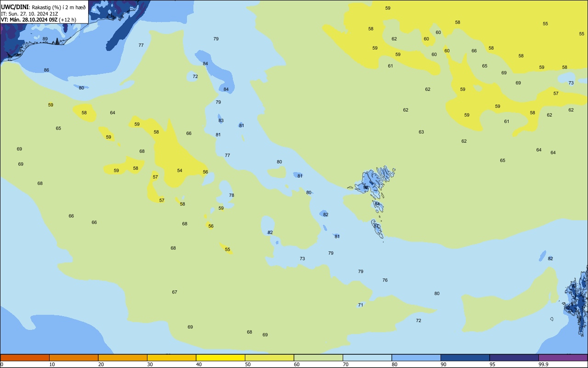Image resolution: width=588 pixels, height=368 pixels.
Task: Choose the purple legend swatch above 99.9
Action: click(563, 357)
